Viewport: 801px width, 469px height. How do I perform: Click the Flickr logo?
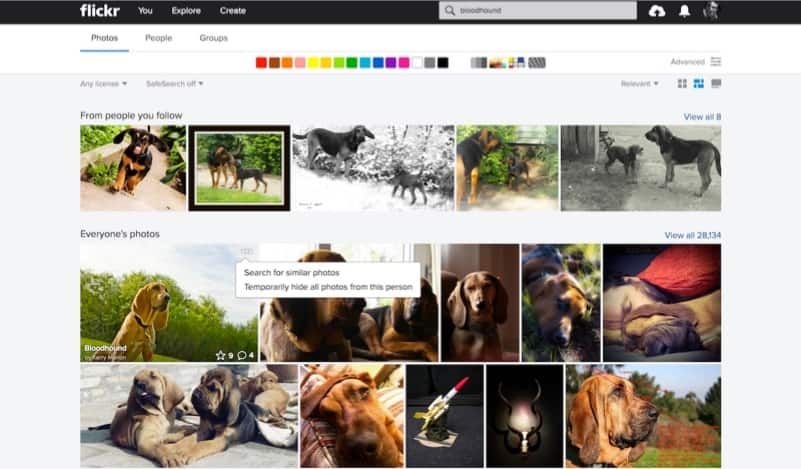pyautogui.click(x=99, y=11)
